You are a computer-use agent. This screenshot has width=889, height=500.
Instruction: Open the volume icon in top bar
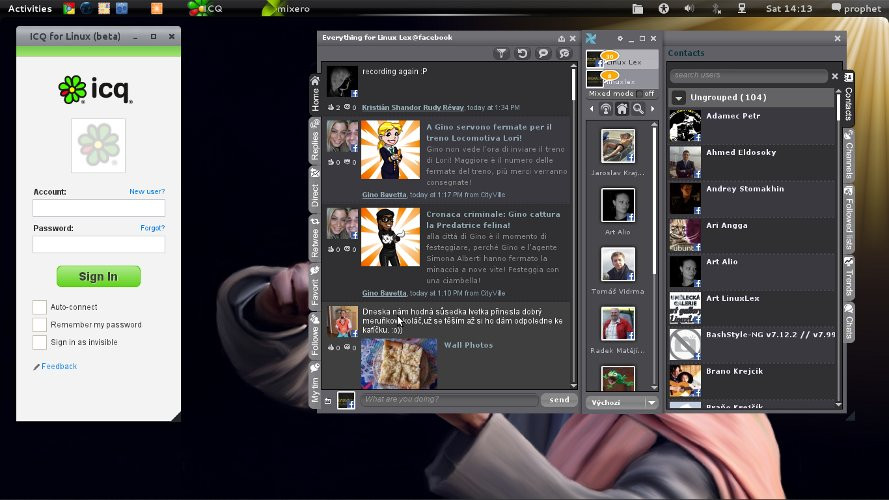point(689,9)
